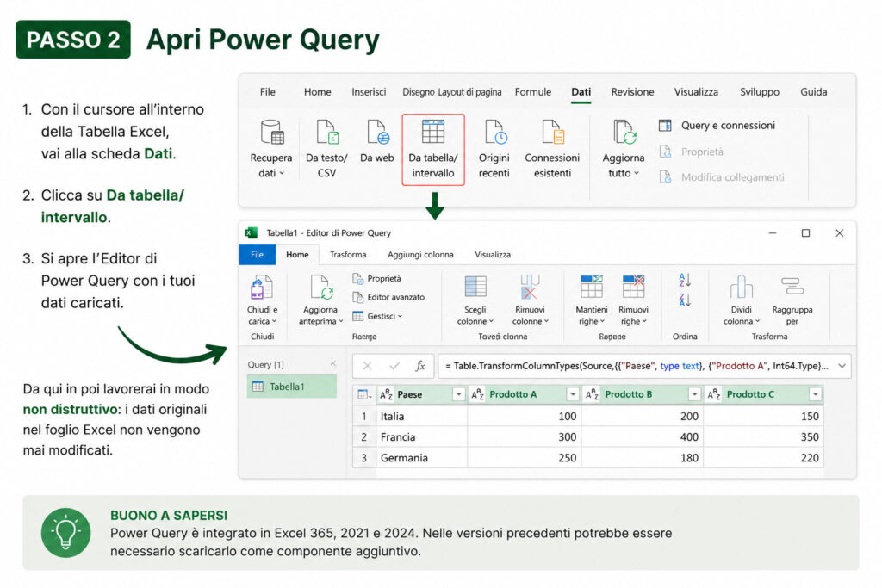
Task: Click the greyed Proprietà item under Query e connessioni
Action: coord(692,152)
